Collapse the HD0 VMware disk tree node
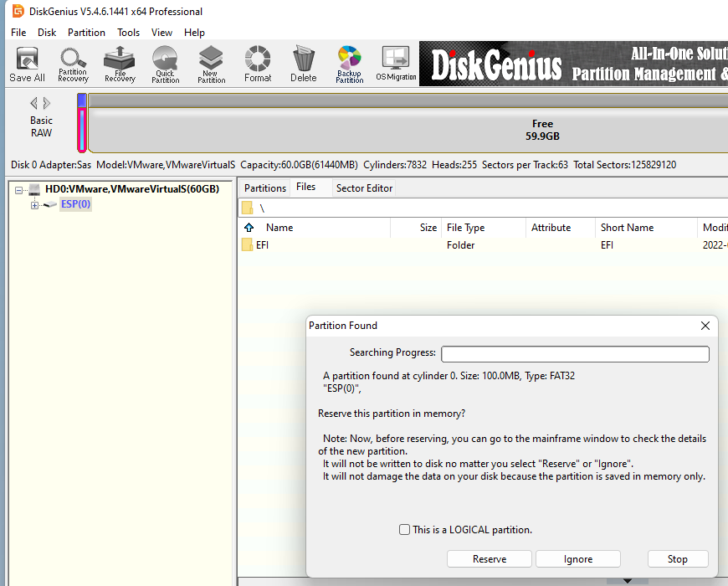Screen dimensions: 728x586 click(x=18, y=190)
